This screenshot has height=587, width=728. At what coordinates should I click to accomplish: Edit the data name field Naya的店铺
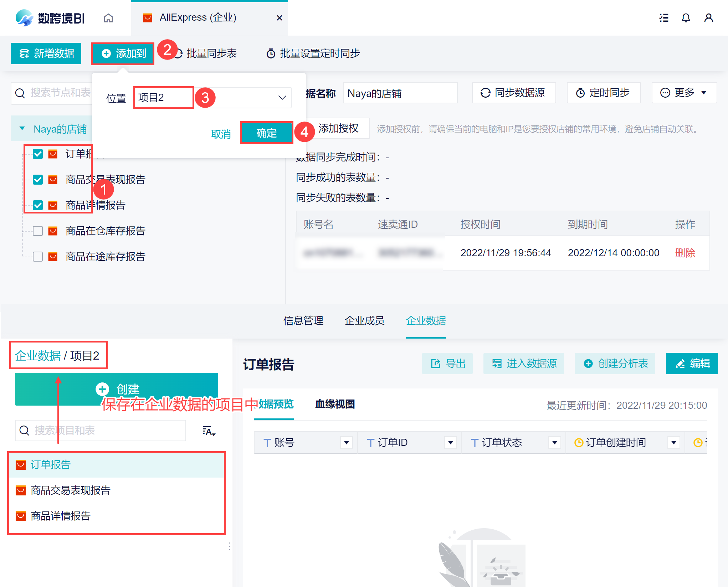[400, 93]
